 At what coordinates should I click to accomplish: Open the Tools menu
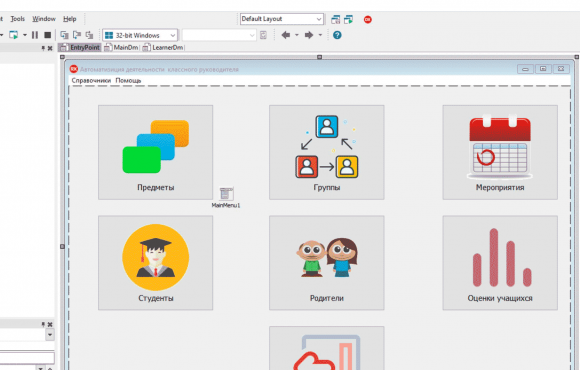point(17,19)
